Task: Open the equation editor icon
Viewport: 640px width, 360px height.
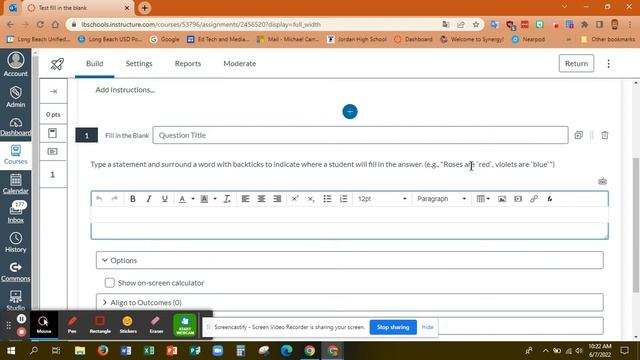Action: pyautogui.click(x=550, y=199)
